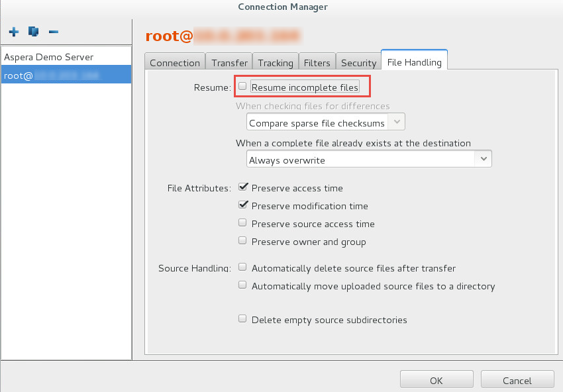
Task: Enable Resume incomplete files
Action: tap(243, 86)
